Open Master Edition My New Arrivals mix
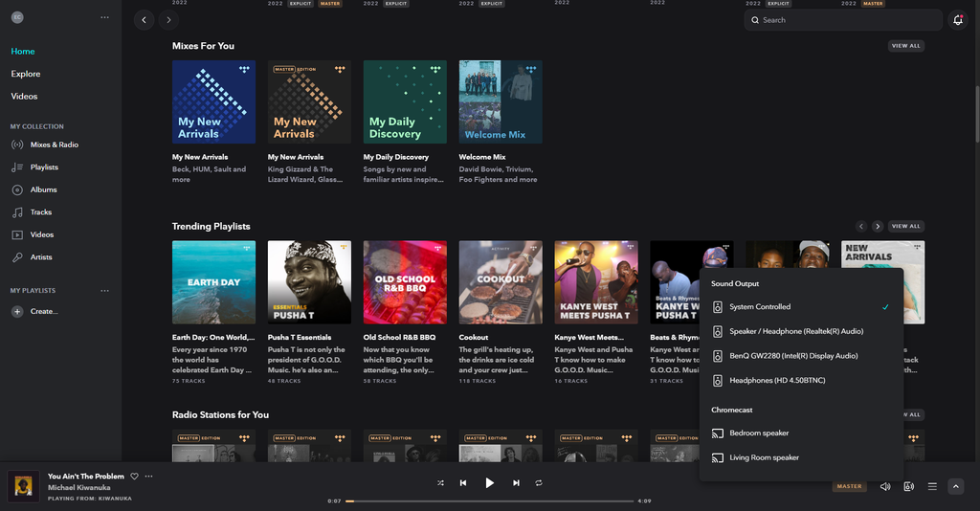This screenshot has height=511, width=980. point(309,101)
